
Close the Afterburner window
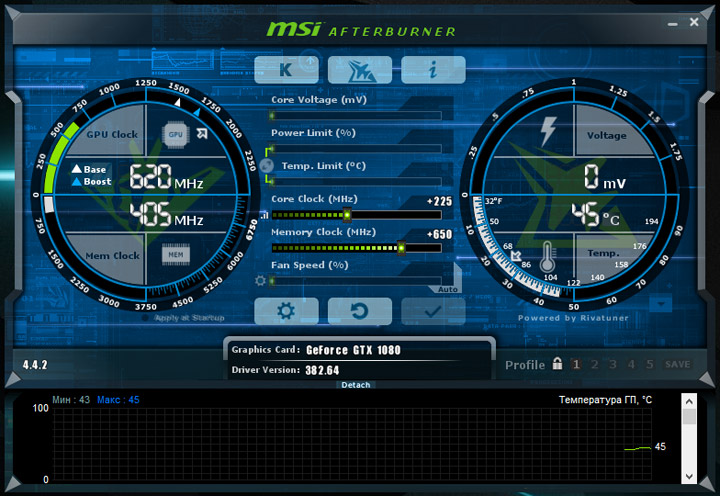(694, 22)
